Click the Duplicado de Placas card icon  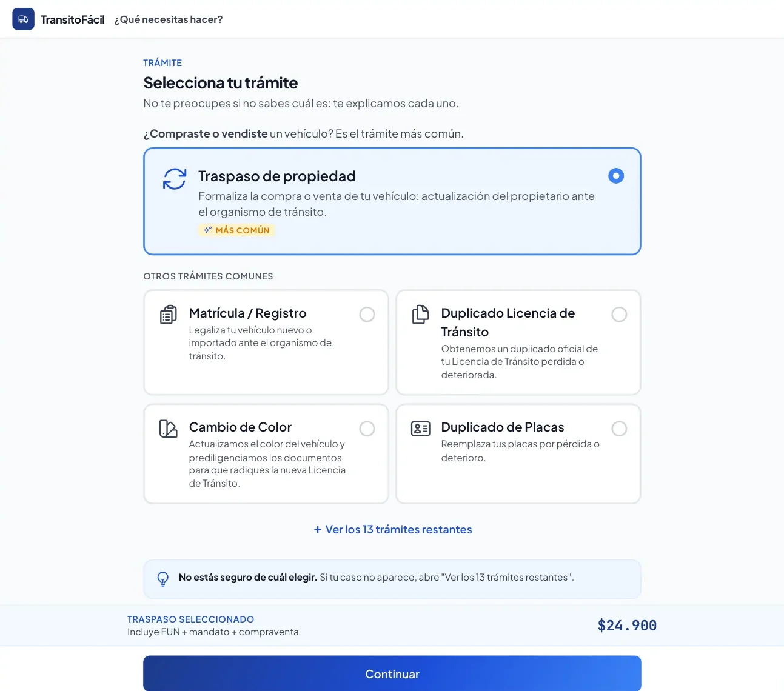pos(420,429)
